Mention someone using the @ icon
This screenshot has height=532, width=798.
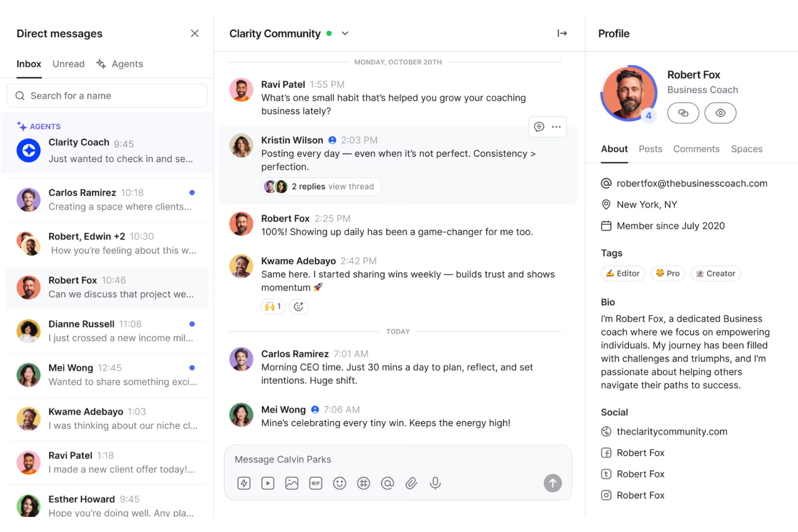(x=387, y=483)
